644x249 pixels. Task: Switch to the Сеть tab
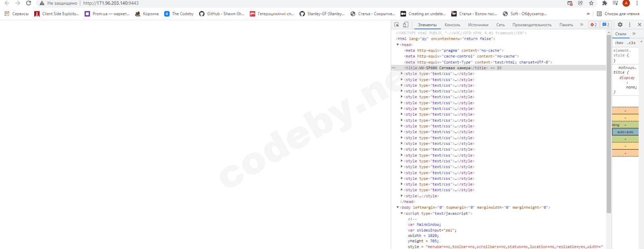[500, 25]
